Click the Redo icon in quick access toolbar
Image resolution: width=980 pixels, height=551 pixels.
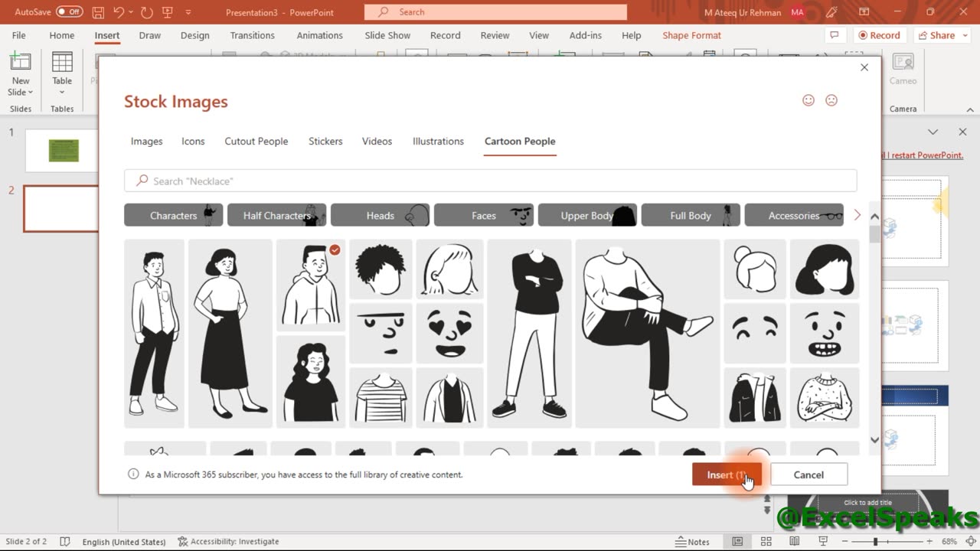coord(147,12)
